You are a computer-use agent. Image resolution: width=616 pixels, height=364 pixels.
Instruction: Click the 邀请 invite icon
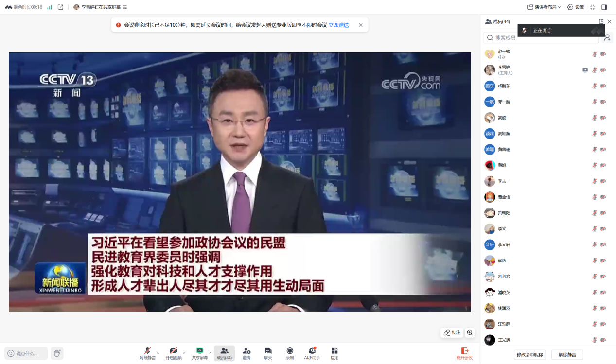coord(246,353)
